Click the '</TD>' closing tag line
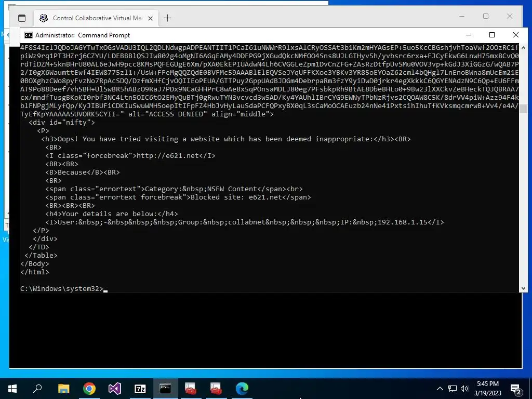532x399 pixels. 39,247
